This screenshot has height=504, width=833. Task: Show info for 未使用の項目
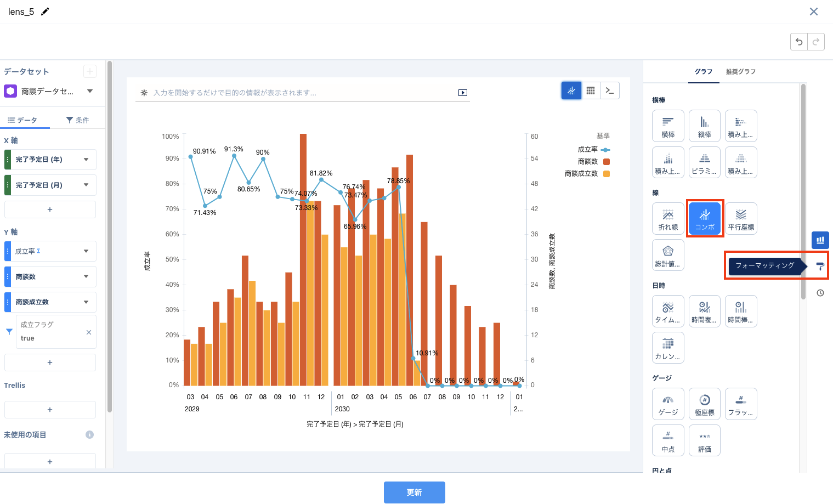89,434
